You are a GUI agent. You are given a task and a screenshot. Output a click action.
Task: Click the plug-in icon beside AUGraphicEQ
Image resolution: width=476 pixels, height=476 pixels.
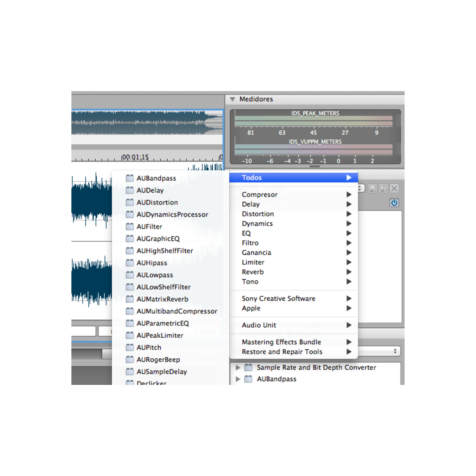coord(129,239)
